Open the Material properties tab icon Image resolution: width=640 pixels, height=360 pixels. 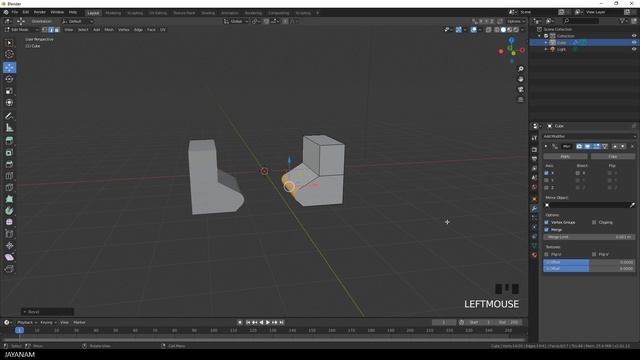534,255
